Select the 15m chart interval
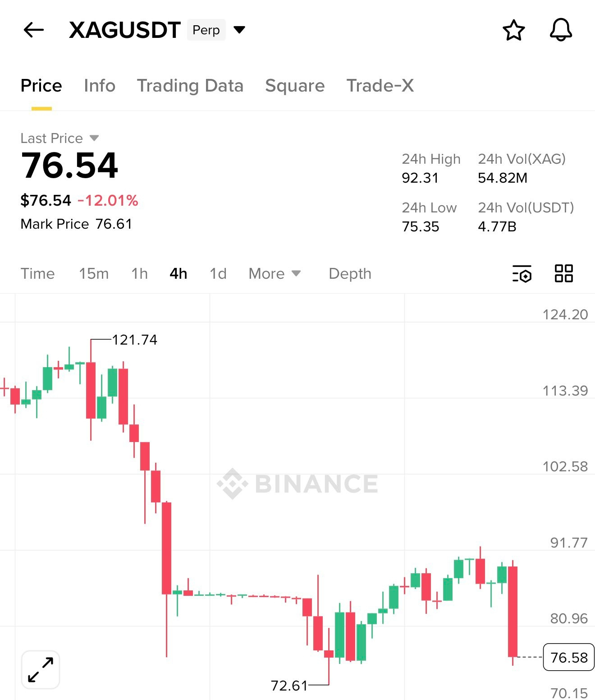The height and width of the screenshot is (700, 595). pyautogui.click(x=94, y=274)
